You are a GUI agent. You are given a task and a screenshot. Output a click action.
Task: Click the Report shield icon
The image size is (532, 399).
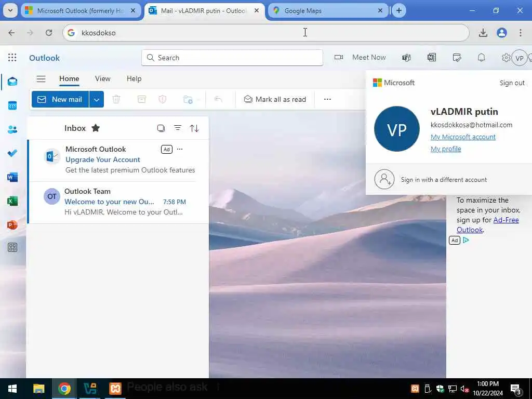click(x=163, y=99)
